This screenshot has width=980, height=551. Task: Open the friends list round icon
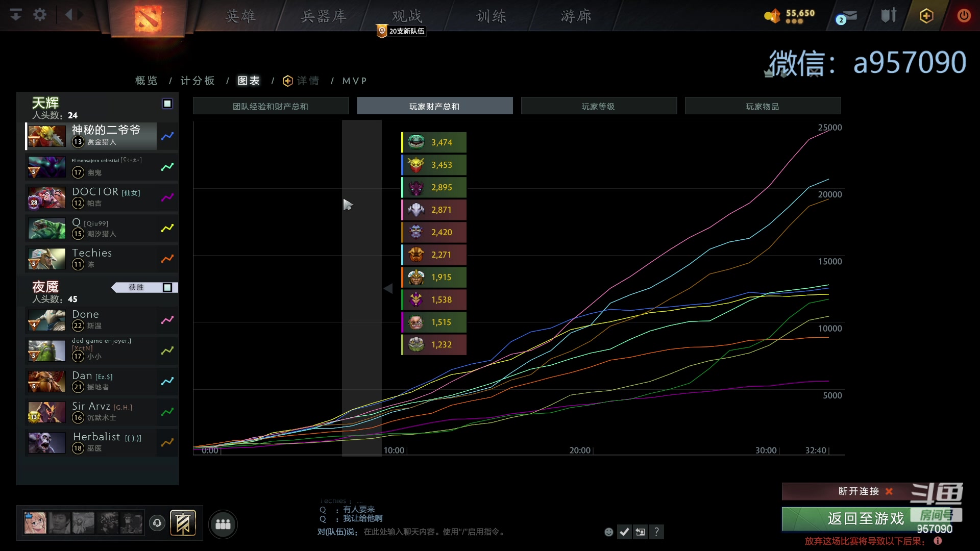click(223, 524)
